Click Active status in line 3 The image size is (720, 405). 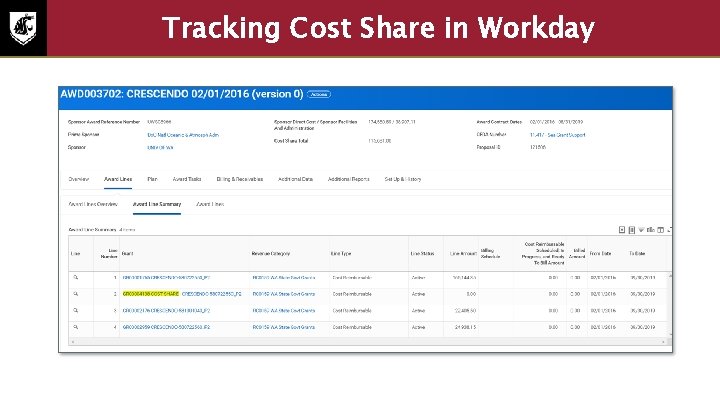pos(418,311)
